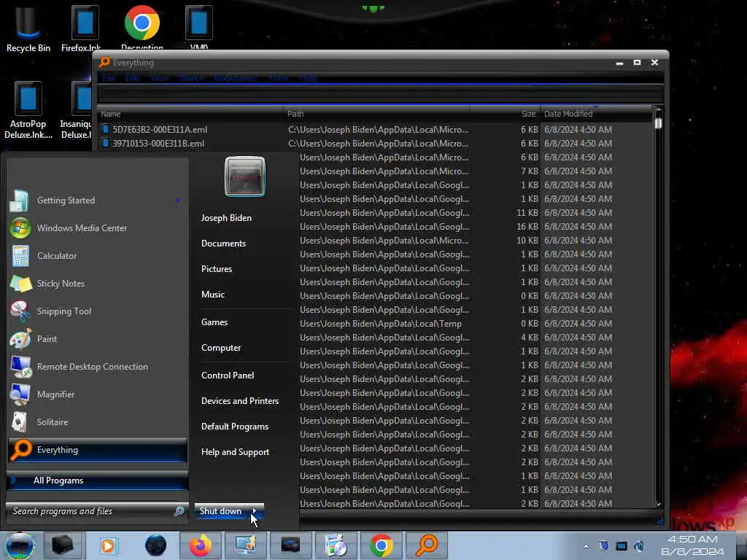Open Joseph Biden's user folder link
Image resolution: width=747 pixels, height=560 pixels.
226,217
